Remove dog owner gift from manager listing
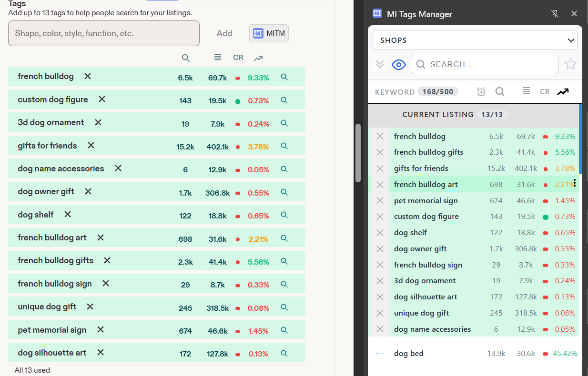This screenshot has width=588, height=376. click(x=380, y=248)
